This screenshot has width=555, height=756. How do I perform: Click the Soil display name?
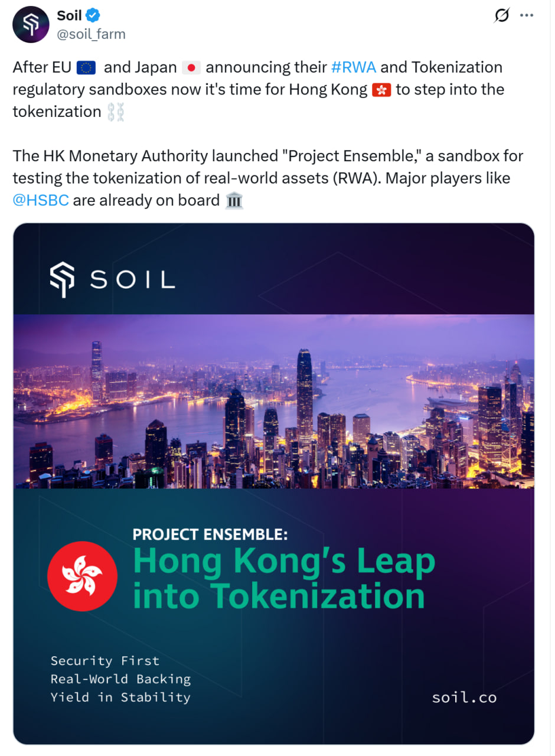(69, 16)
